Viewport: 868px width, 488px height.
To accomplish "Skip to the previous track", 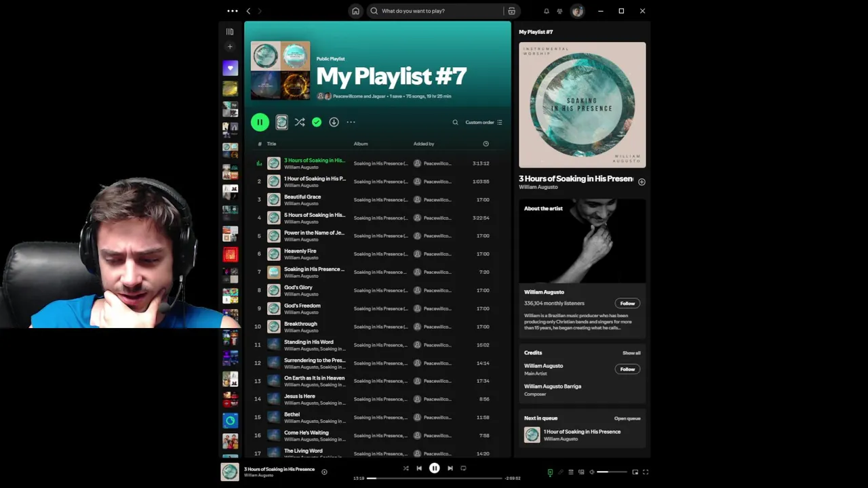I will click(419, 468).
